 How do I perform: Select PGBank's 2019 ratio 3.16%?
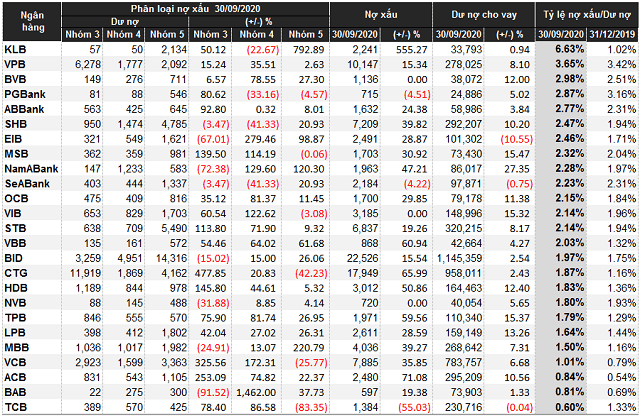point(622,94)
